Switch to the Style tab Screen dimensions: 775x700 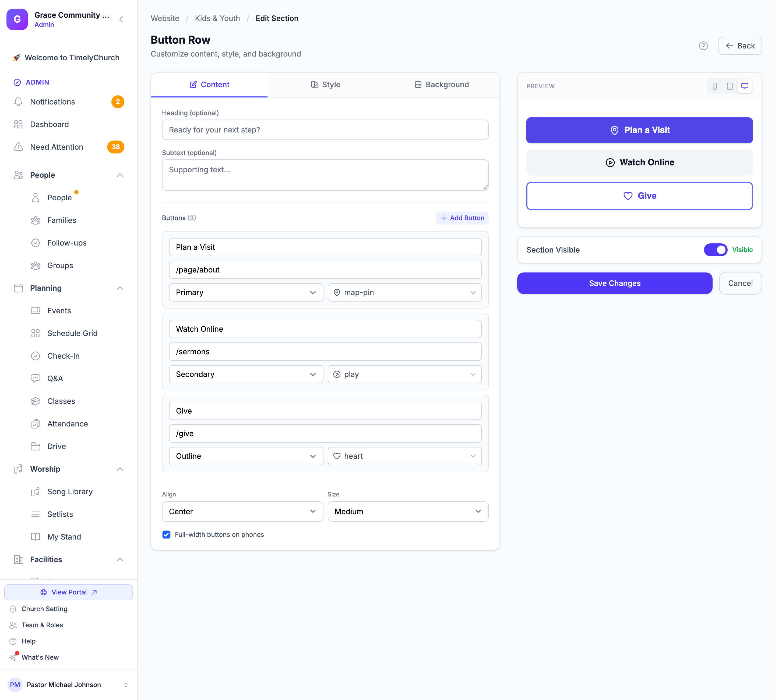point(326,85)
